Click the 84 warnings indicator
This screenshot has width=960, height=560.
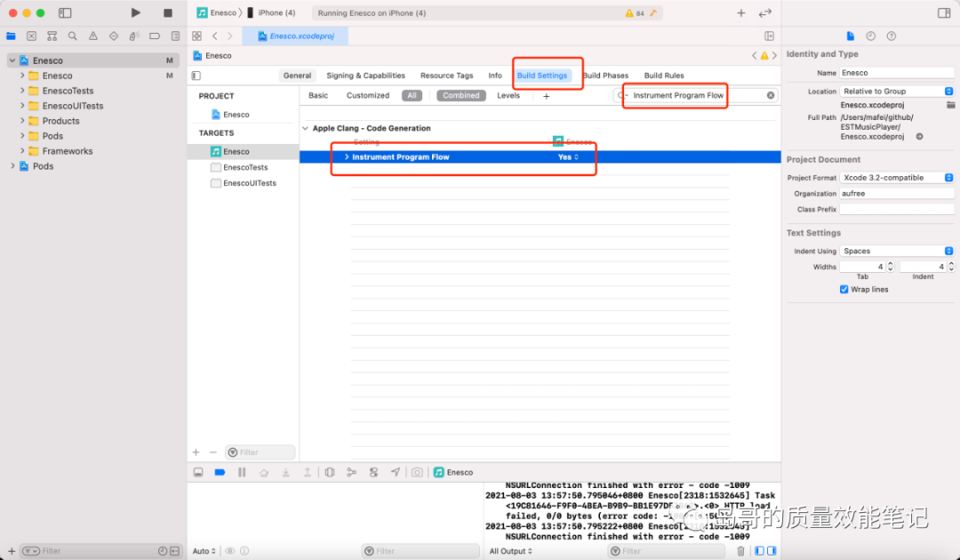[635, 12]
